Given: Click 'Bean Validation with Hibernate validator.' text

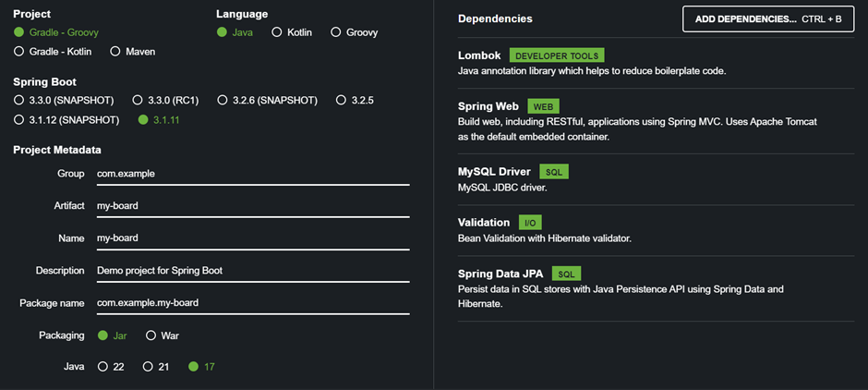Looking at the screenshot, I should click(545, 238).
